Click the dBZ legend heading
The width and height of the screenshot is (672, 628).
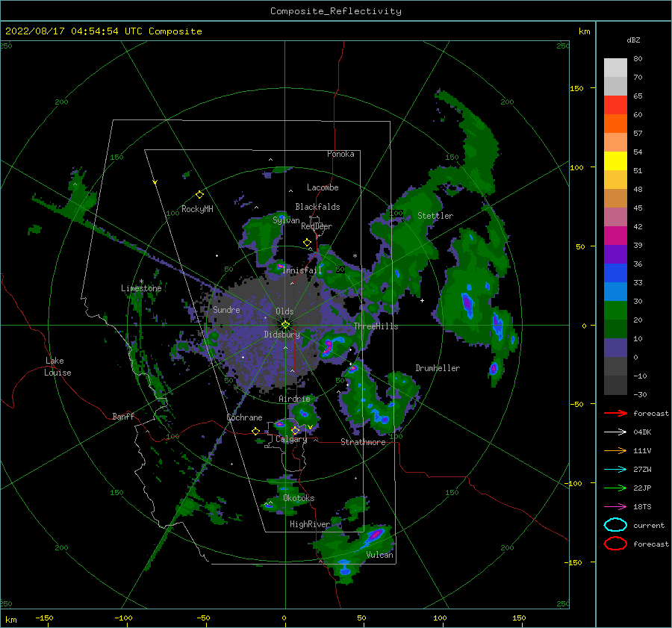pos(633,40)
